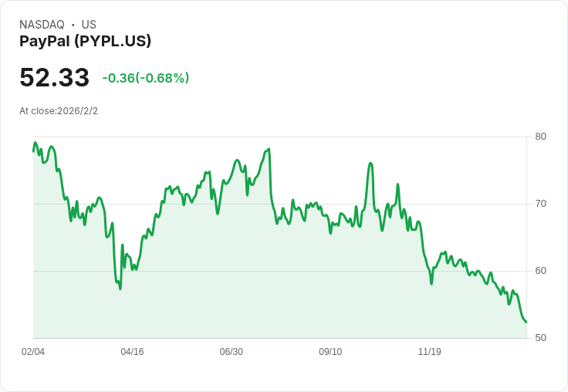Click the -0.36(-0.68%) price change text
568x392 pixels.
click(x=146, y=78)
